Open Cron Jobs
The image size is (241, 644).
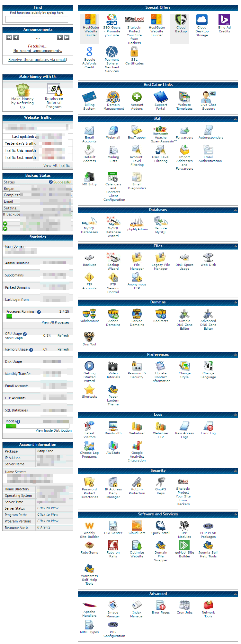(x=184, y=607)
